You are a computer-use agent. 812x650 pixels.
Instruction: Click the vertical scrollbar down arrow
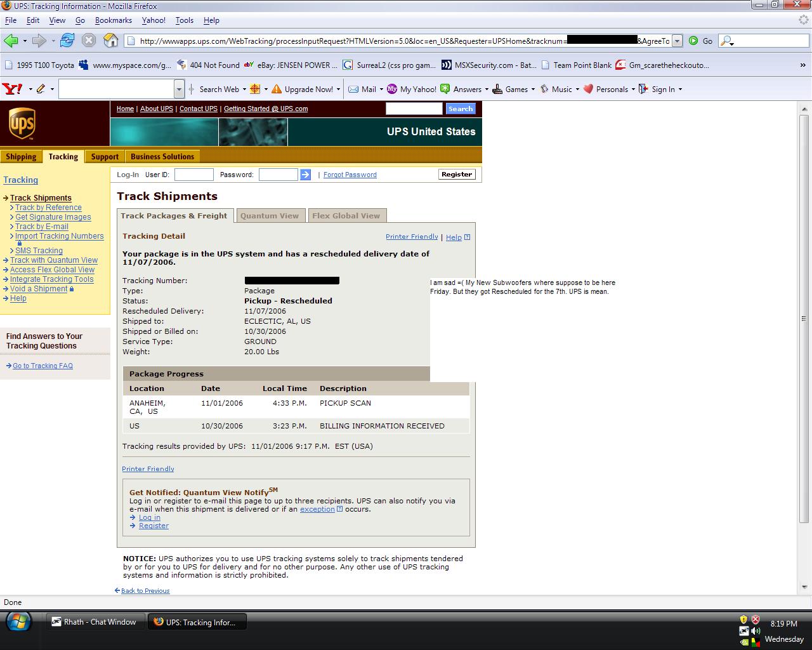coord(804,587)
